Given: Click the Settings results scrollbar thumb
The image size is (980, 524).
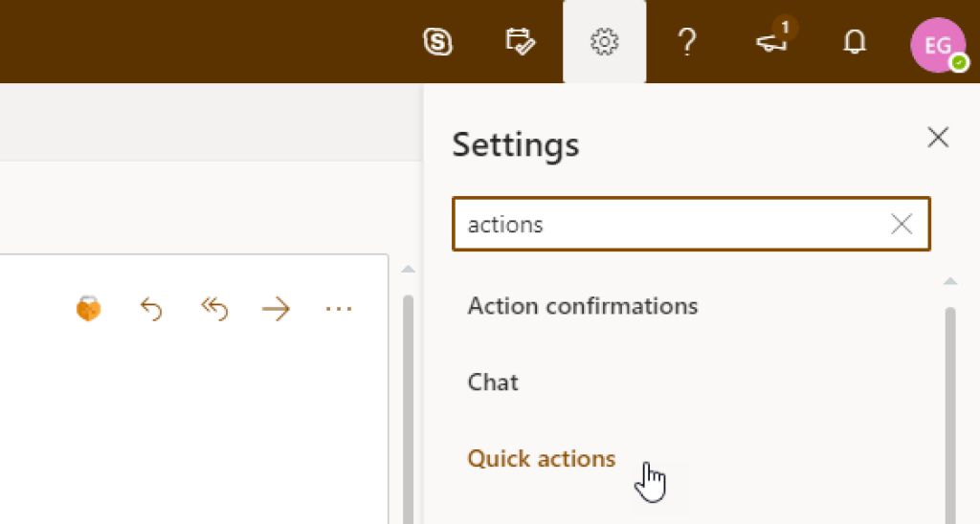Looking at the screenshot, I should (950, 411).
